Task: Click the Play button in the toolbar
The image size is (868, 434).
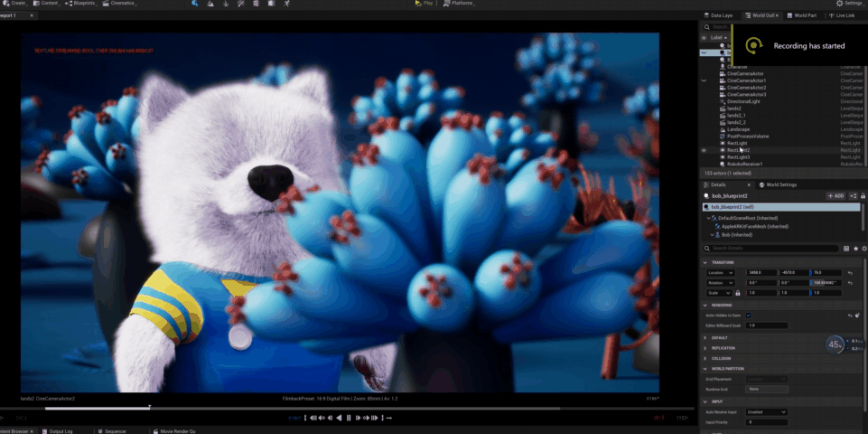Action: [424, 3]
